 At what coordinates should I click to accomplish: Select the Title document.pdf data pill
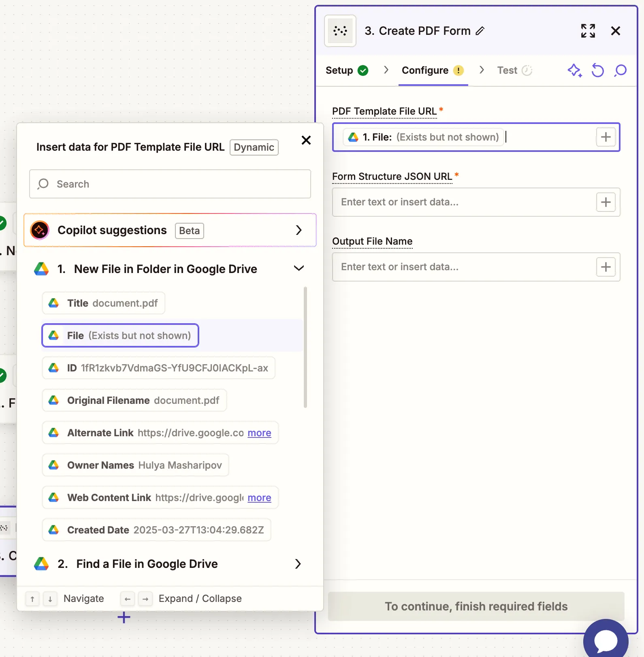[104, 303]
